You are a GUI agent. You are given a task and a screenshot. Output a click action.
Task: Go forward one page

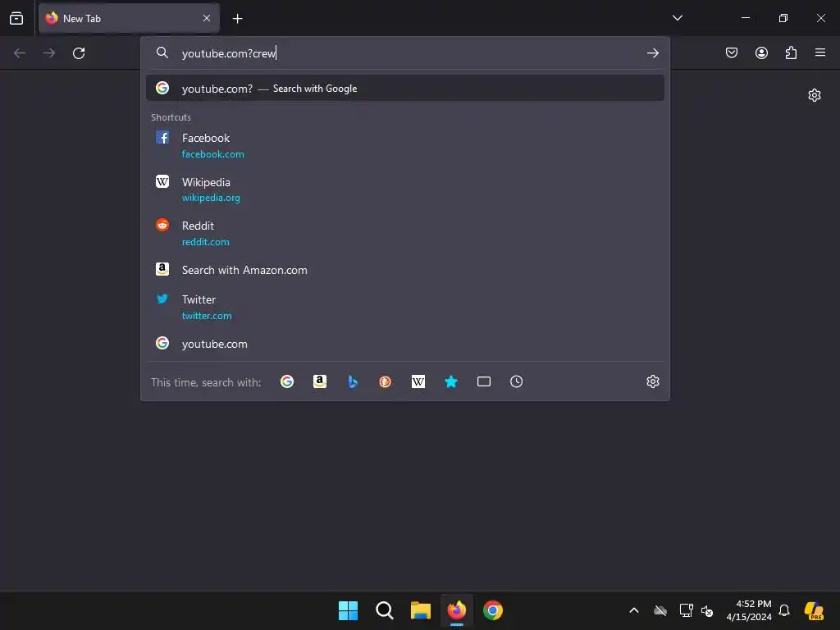tap(48, 53)
